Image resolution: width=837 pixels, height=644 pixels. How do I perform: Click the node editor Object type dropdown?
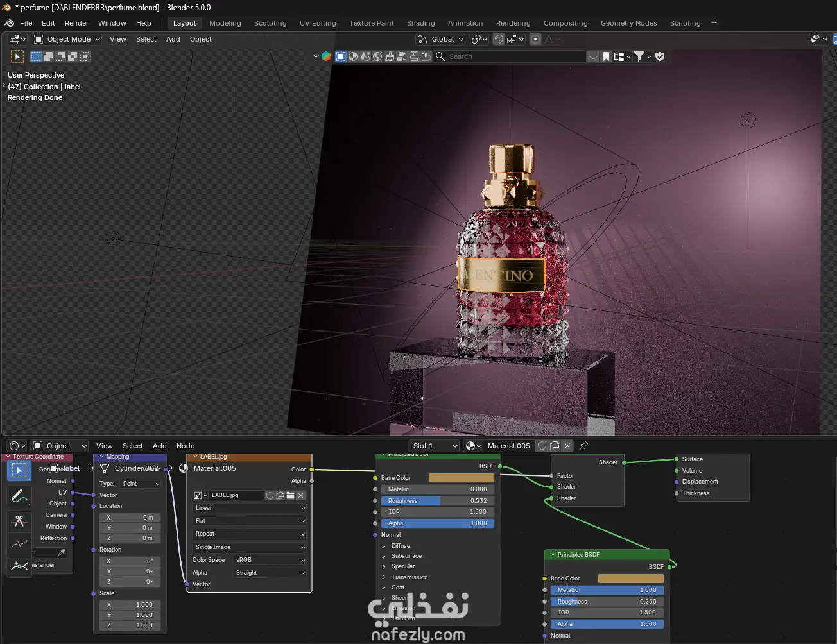coord(60,446)
